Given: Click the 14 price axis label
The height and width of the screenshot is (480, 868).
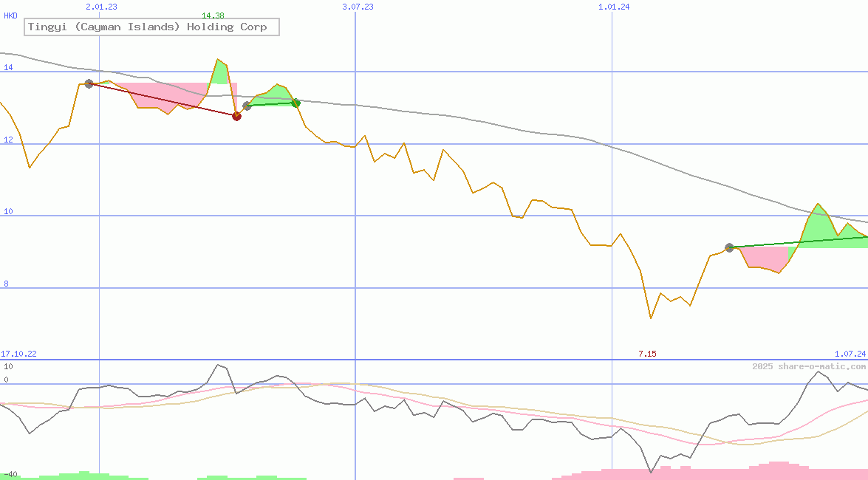Looking at the screenshot, I should pyautogui.click(x=8, y=68).
